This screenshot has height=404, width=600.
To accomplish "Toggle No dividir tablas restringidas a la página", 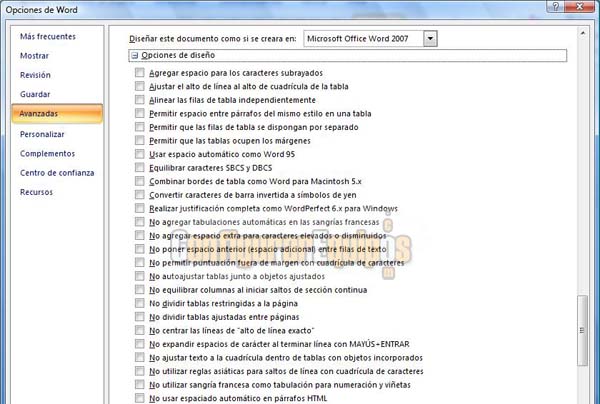I will pyautogui.click(x=140, y=303).
